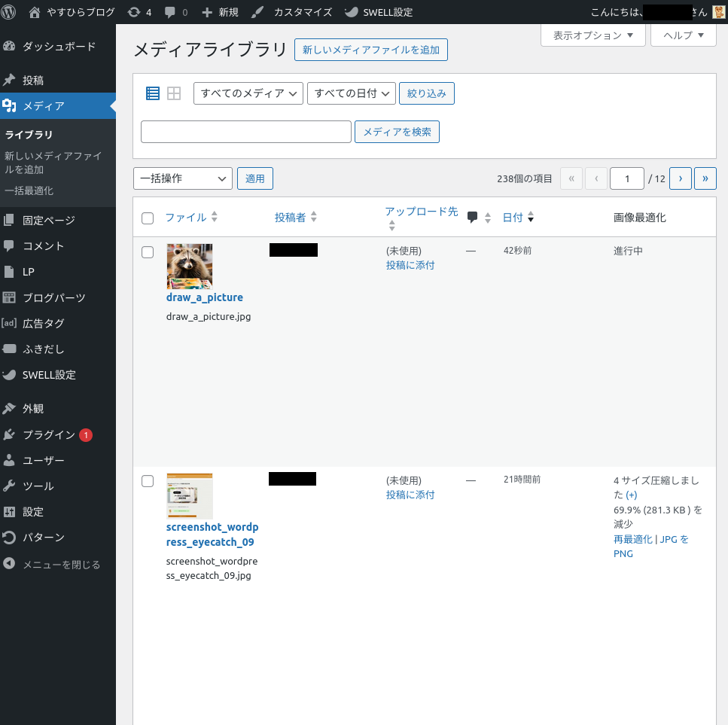This screenshot has height=725, width=728.
Task: Click the 再最適化 link
Action: [633, 539]
